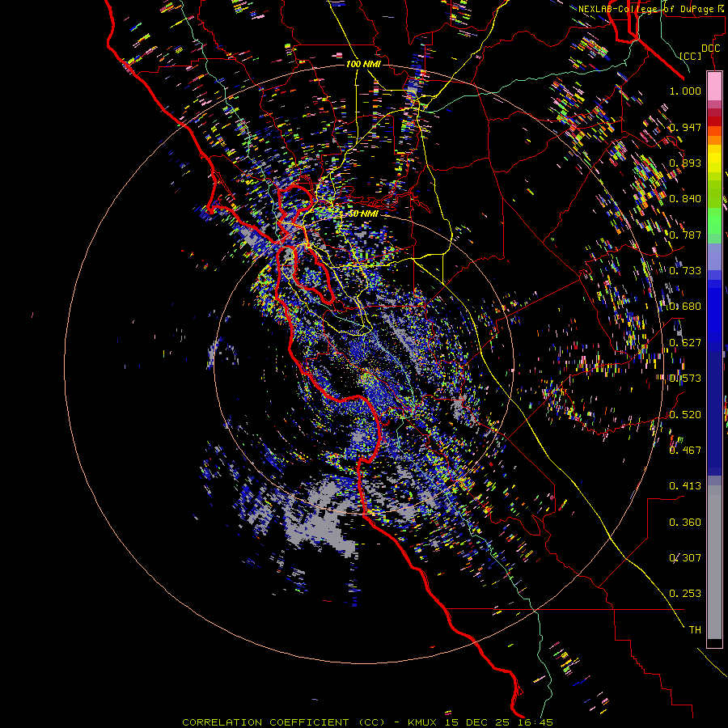Click the pink segment of the color bar
This screenshot has height=728, width=728.
(714, 86)
